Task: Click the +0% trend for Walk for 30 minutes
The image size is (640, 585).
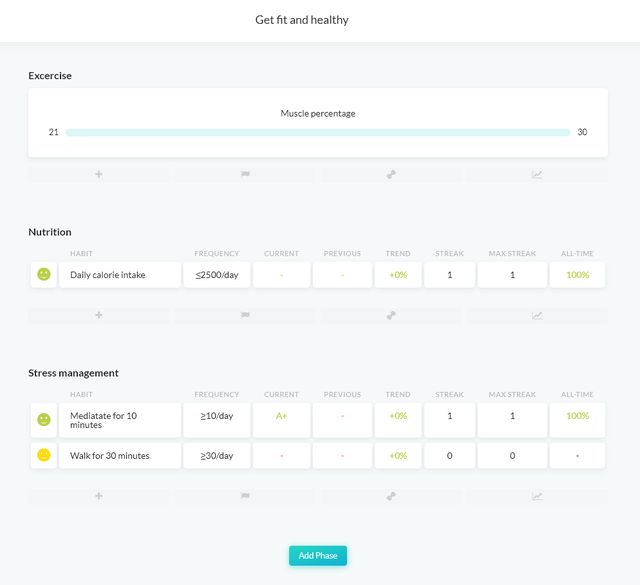Action: click(x=398, y=456)
